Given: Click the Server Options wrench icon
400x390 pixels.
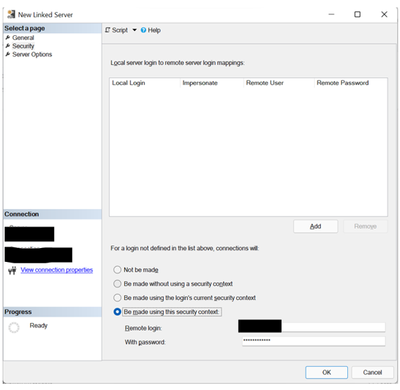Looking at the screenshot, I should (x=8, y=54).
